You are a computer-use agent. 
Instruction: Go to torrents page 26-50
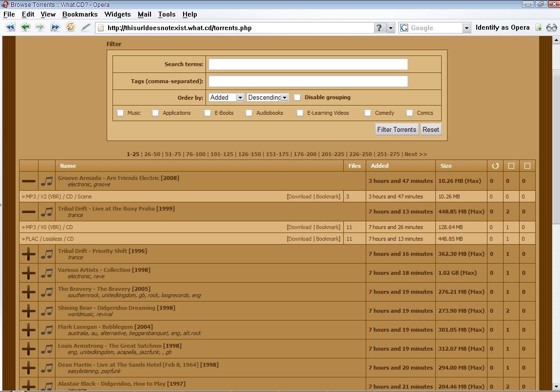[152, 154]
